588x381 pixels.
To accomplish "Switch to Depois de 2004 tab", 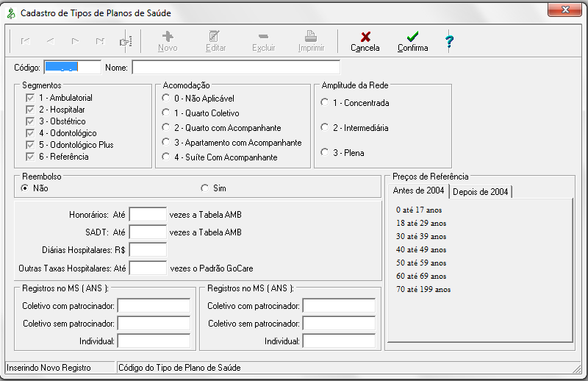I will 481,192.
